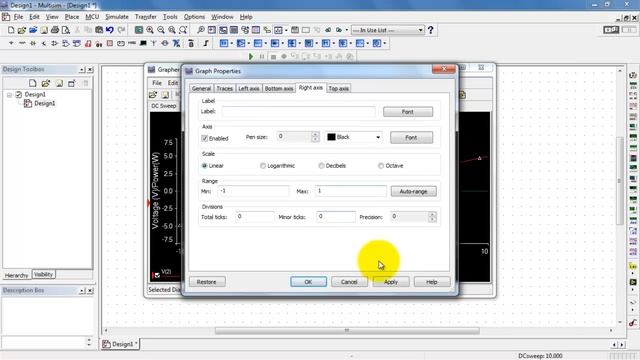Open the Transfer menu
The height and width of the screenshot is (360, 640).
(x=146, y=17)
